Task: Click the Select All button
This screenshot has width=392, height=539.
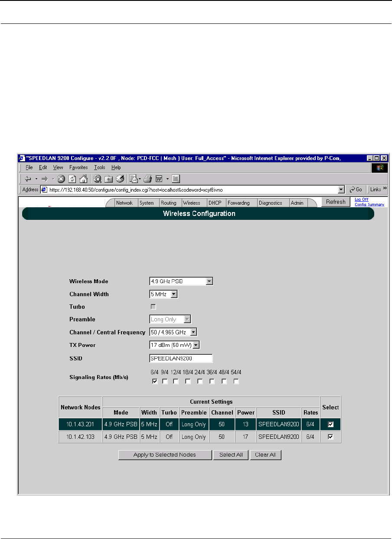Action: (231, 455)
